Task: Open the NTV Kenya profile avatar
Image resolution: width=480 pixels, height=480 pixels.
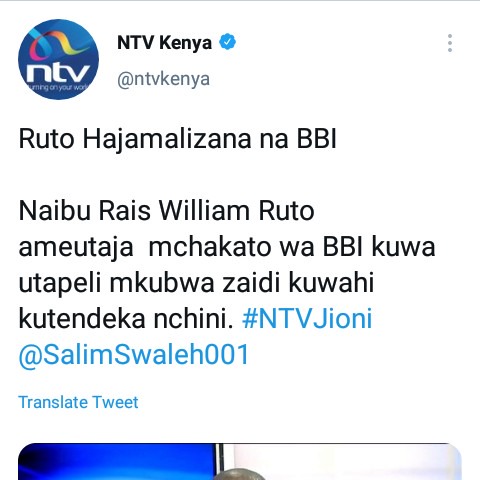Action: [59, 59]
